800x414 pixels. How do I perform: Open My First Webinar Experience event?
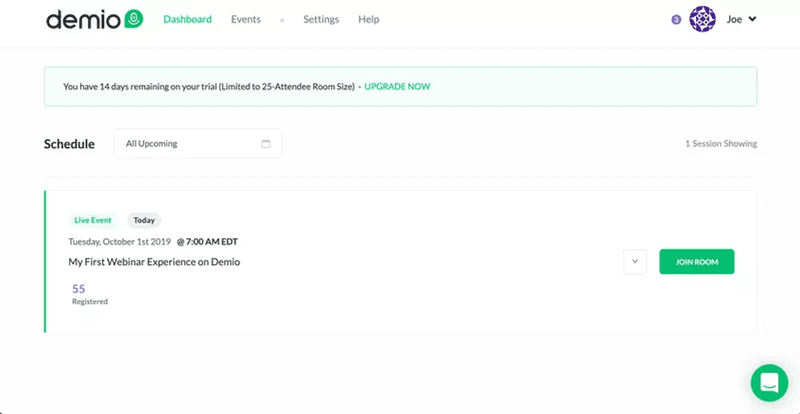click(154, 262)
